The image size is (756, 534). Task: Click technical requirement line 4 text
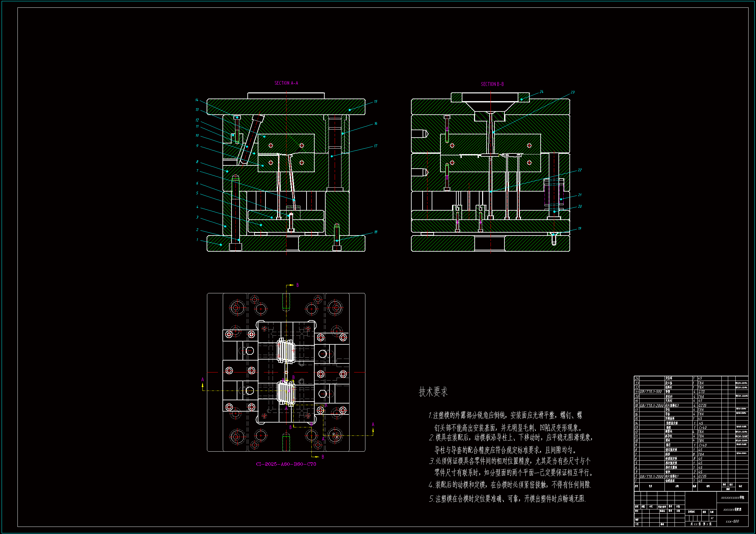pos(510,485)
